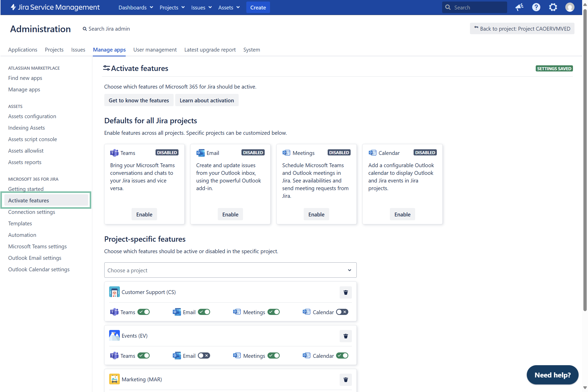The height and width of the screenshot is (392, 588).
Task: Expand the Assets dropdown in top bar
Action: pyautogui.click(x=229, y=7)
